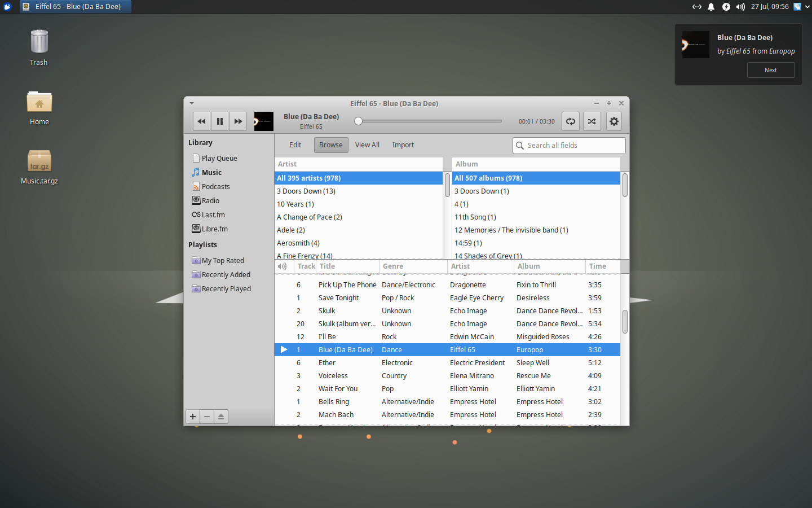Switch to the View All tab
Image resolution: width=812 pixels, height=508 pixels.
point(367,144)
